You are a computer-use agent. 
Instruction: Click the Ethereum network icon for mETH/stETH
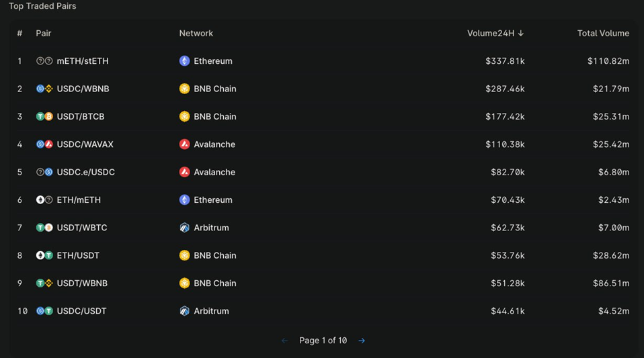[184, 61]
